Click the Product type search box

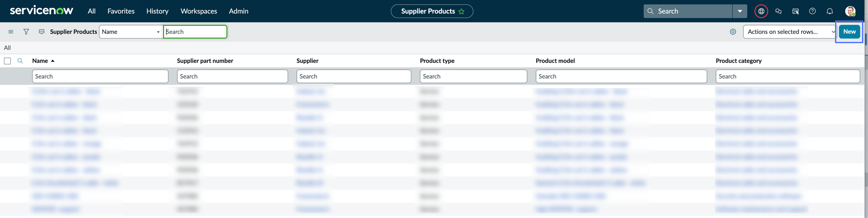[473, 76]
